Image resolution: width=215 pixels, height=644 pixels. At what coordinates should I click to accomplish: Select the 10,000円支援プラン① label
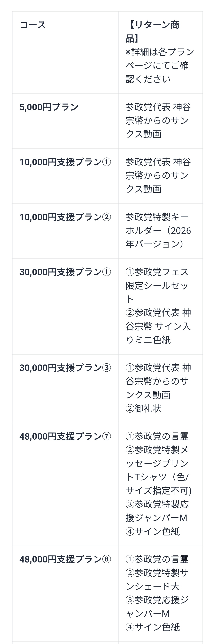(x=65, y=162)
